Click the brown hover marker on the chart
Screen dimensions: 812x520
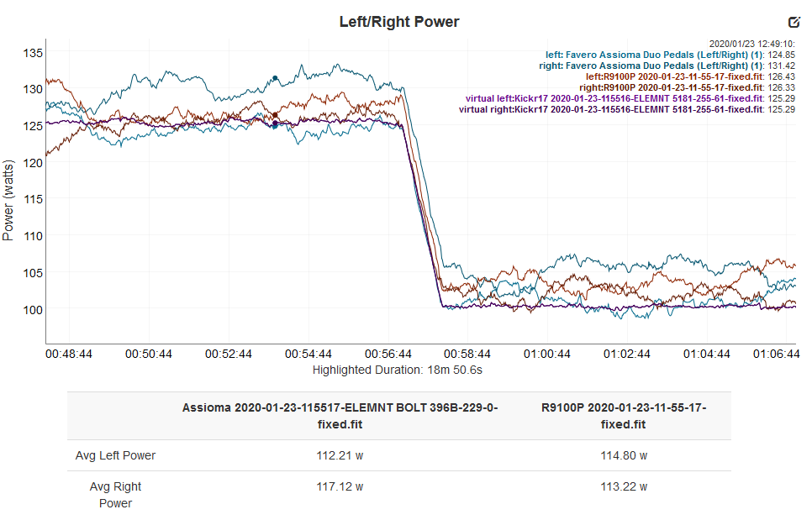click(275, 115)
